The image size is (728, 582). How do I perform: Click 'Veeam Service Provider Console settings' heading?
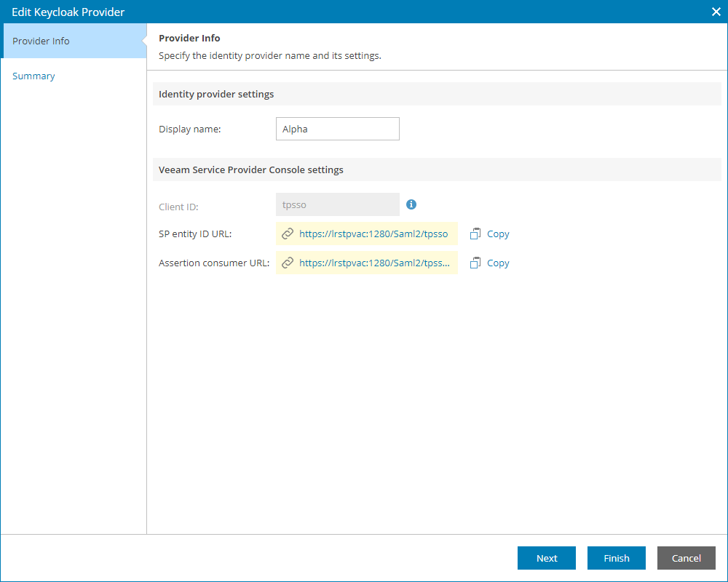coord(250,170)
